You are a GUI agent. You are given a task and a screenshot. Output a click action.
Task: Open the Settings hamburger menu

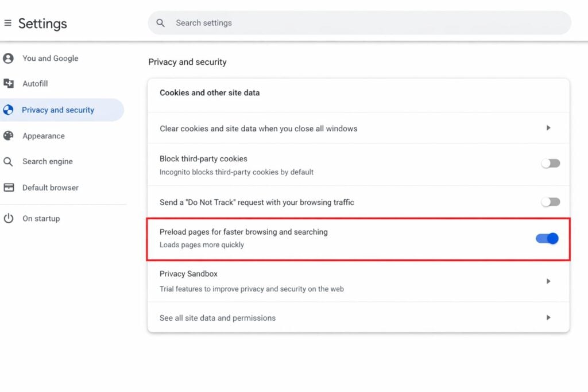(x=7, y=23)
